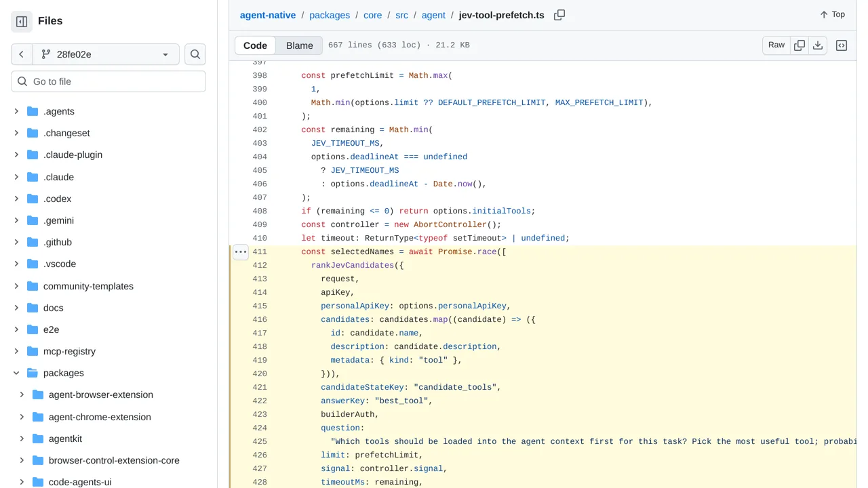Expand the e2e folder chevron
The height and width of the screenshot is (488, 868).
16,329
